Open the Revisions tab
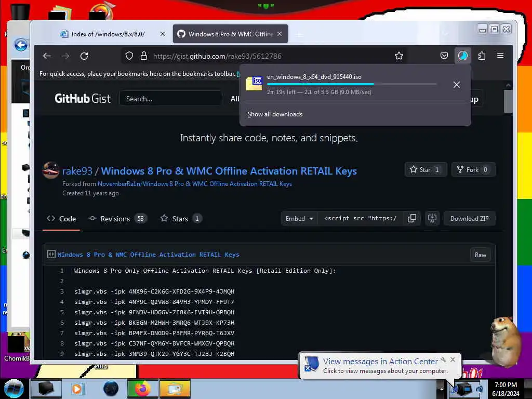The height and width of the screenshot is (399, 532). [117, 219]
